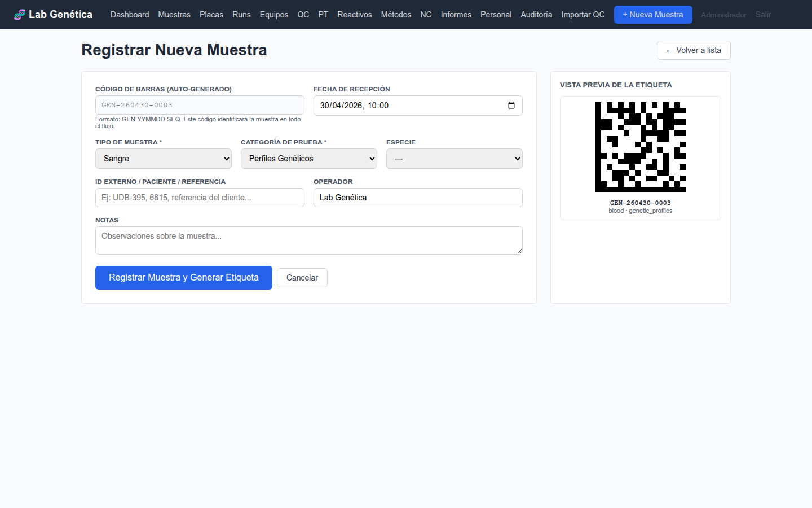Open the Dashboard page
Screen dimensions: 812x508
pyautogui.click(x=130, y=15)
